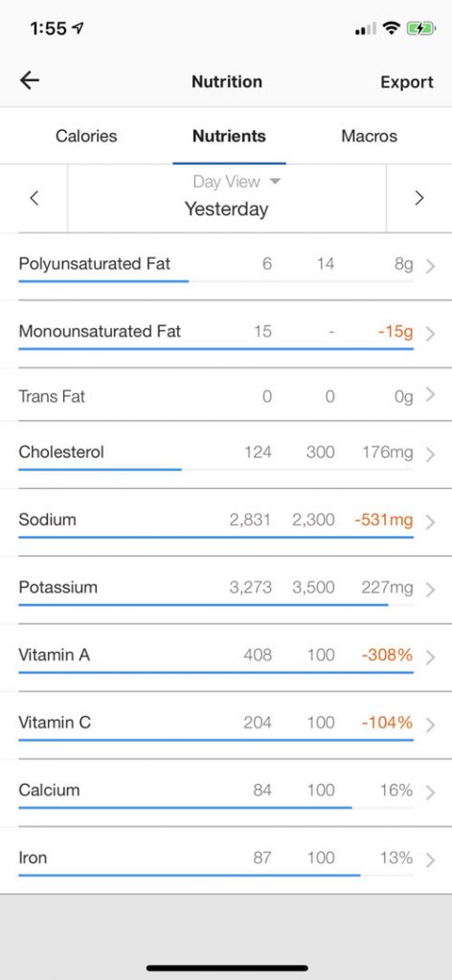
Task: Open Monounsaturated Fat details chevron
Action: click(430, 334)
